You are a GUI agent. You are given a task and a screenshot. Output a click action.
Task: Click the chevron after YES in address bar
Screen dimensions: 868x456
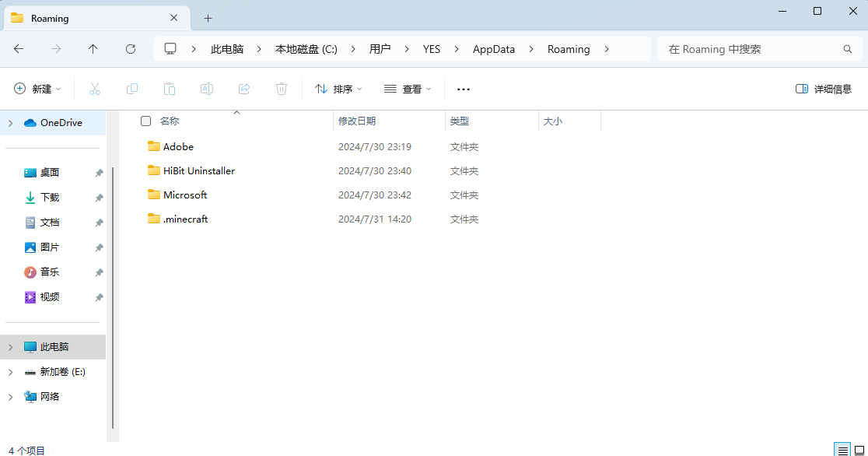point(457,49)
